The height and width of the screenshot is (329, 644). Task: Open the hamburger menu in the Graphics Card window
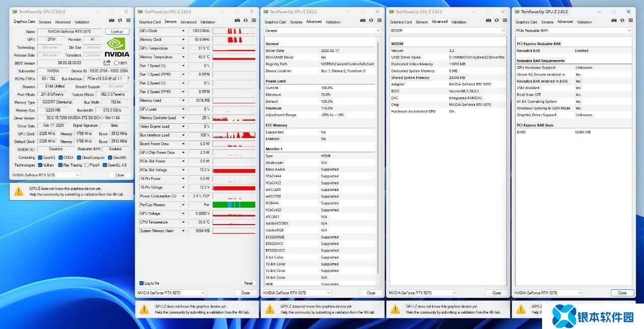[x=128, y=20]
